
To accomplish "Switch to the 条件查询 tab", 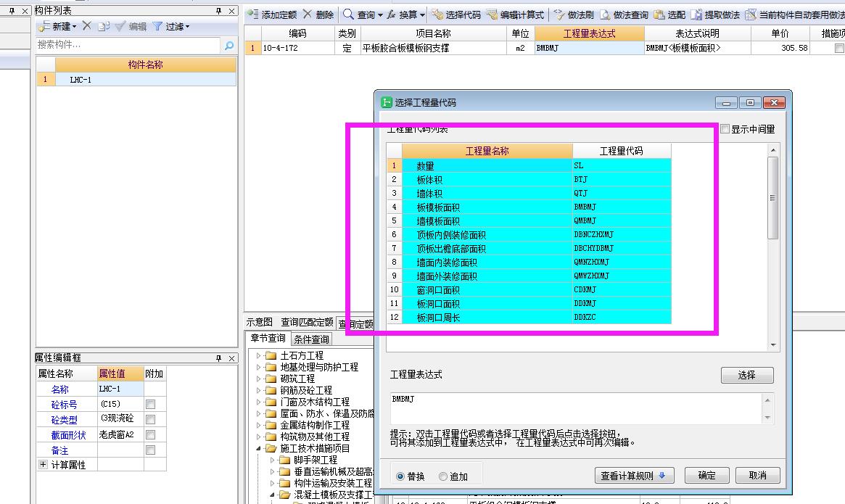I will (311, 339).
